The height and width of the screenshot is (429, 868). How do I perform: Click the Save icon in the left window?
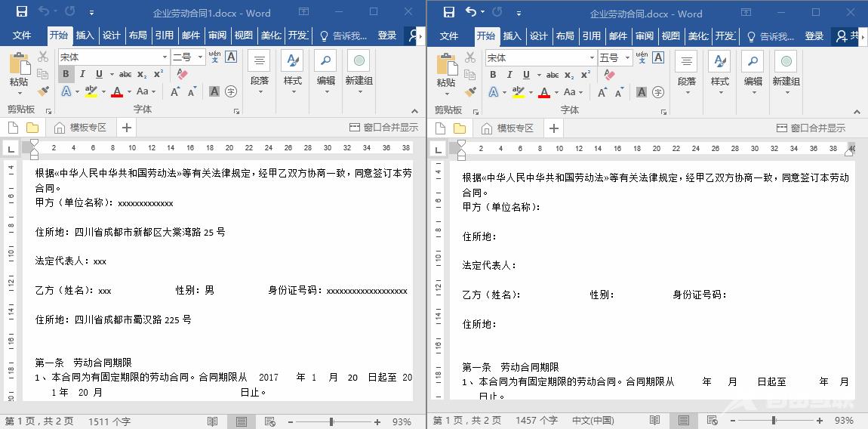point(22,12)
